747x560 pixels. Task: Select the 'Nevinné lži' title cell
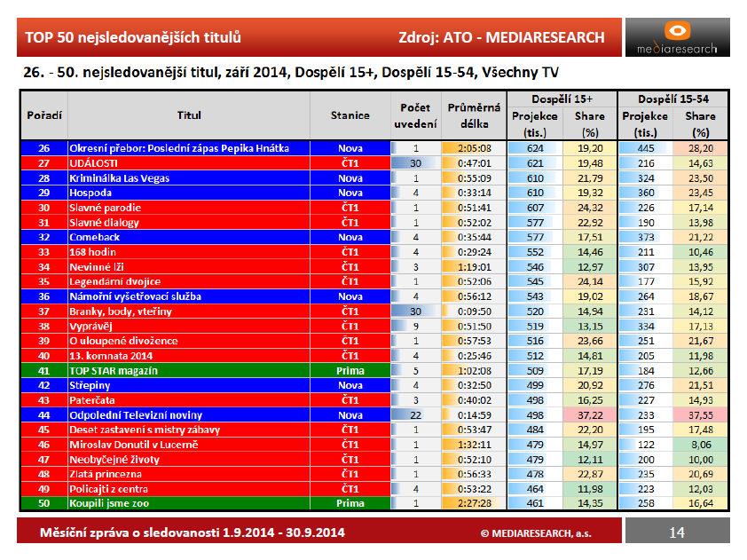pos(189,267)
